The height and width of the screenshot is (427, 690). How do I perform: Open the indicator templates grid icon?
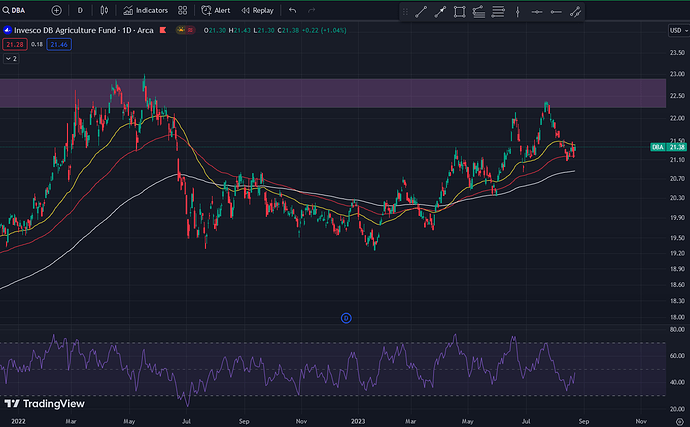184,10
